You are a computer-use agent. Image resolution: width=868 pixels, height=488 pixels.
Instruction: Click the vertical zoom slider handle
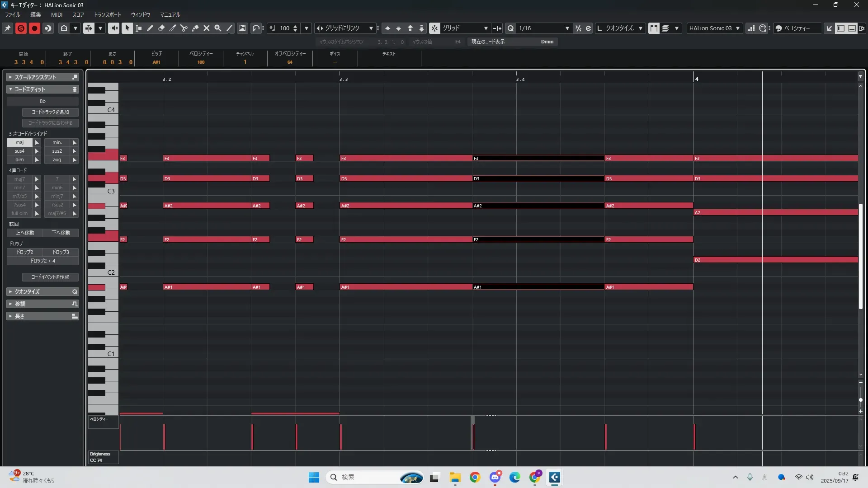860,400
